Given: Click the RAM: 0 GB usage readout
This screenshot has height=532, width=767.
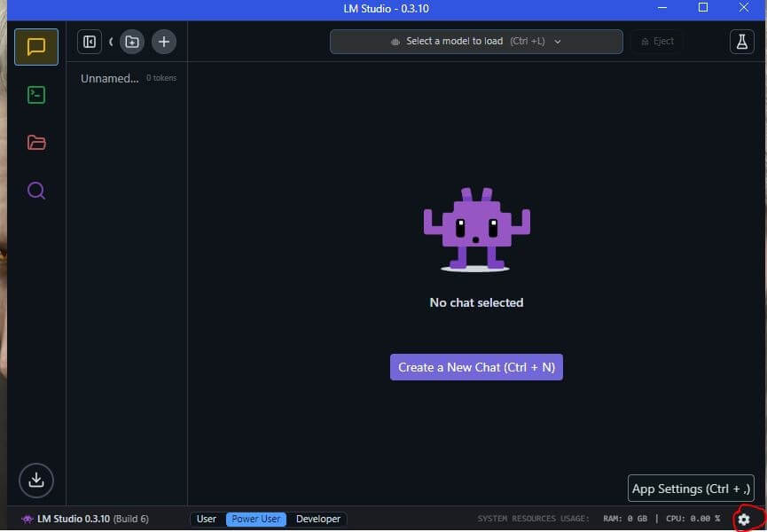Looking at the screenshot, I should tap(625, 519).
